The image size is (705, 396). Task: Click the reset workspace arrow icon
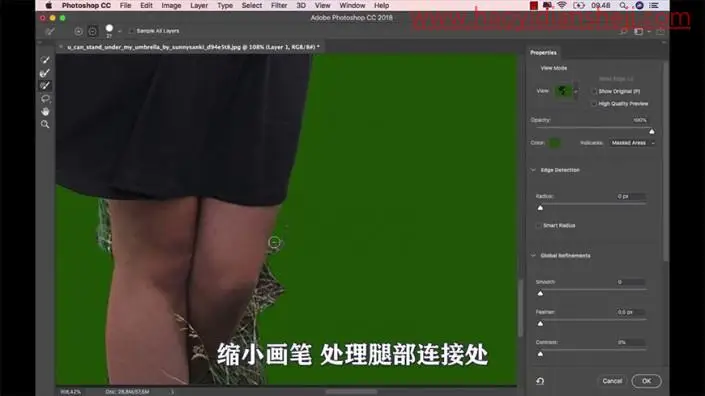point(540,381)
